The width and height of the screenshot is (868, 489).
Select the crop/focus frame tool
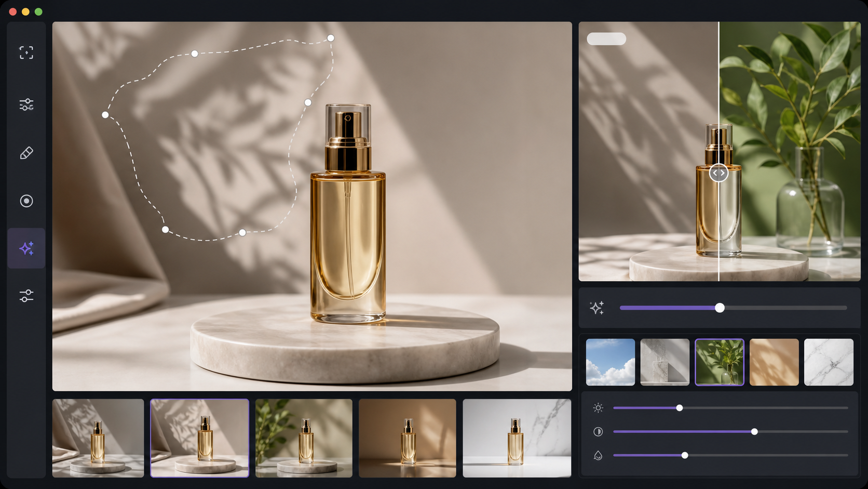[x=26, y=52]
